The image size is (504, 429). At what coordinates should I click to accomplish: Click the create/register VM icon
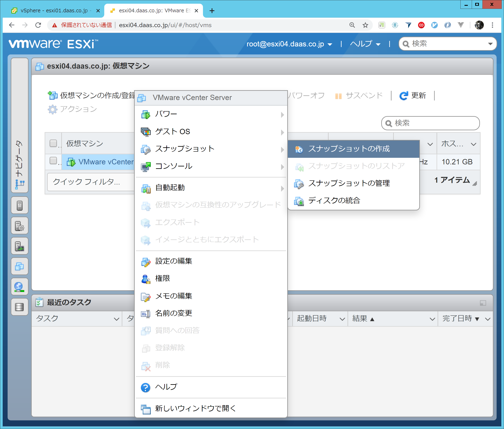(x=53, y=95)
